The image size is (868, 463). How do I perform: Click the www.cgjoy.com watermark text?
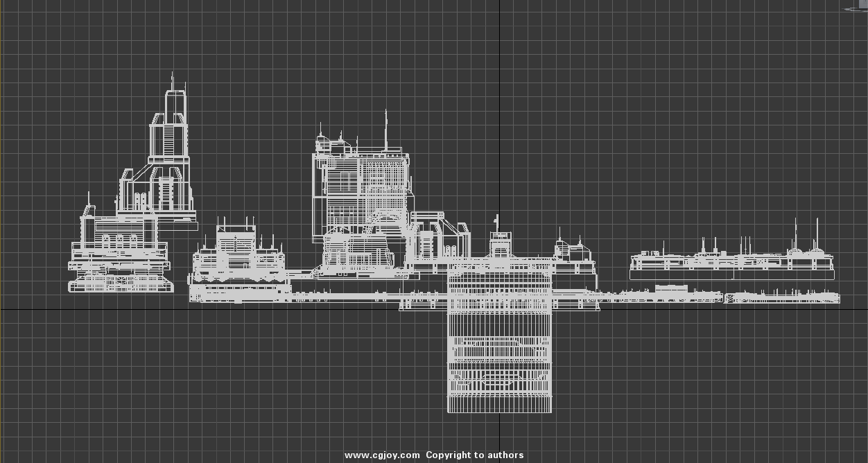382,455
